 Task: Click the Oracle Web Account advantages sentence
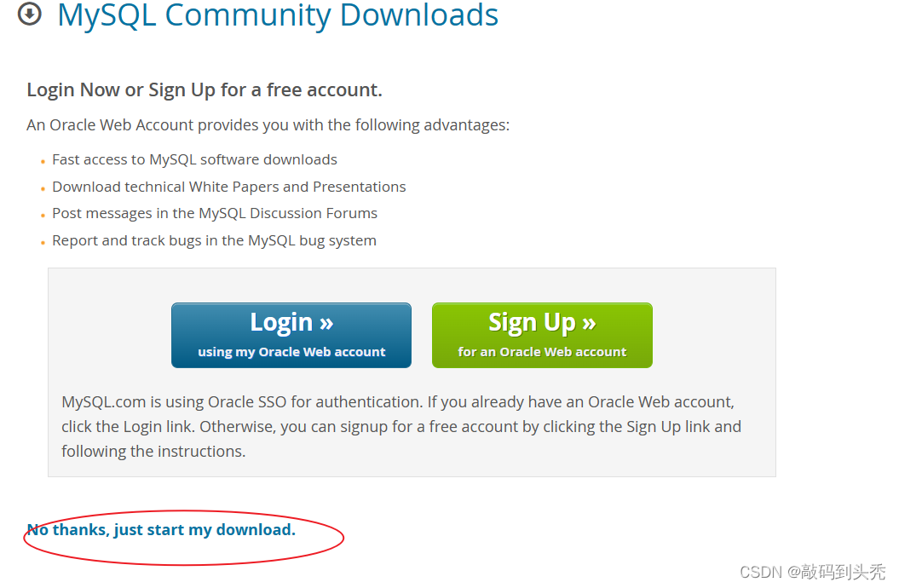268,125
